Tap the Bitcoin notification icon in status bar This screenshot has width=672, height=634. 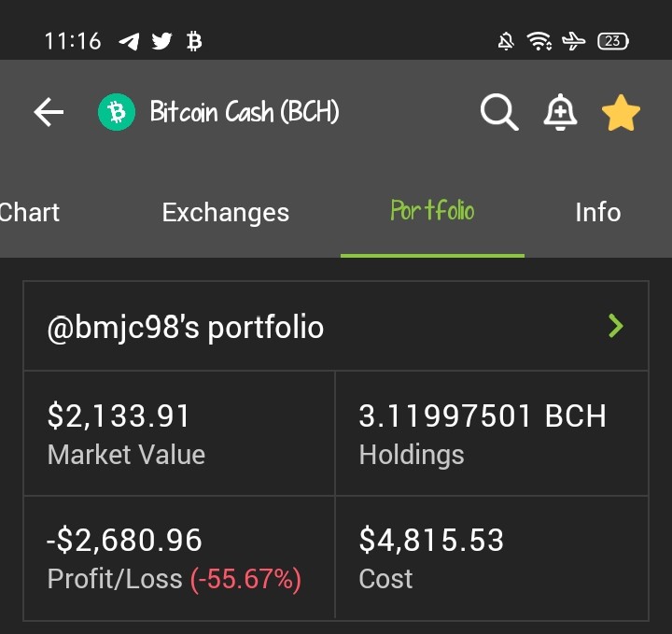194,41
